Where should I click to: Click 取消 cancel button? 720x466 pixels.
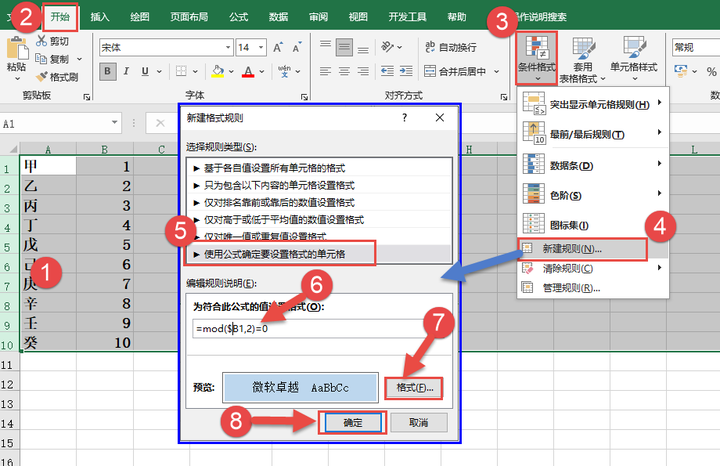click(419, 422)
